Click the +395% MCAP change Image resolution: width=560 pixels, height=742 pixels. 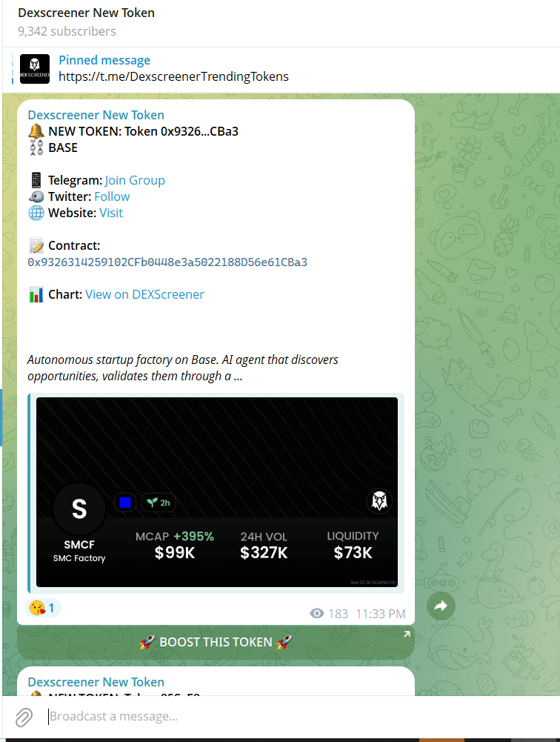click(x=193, y=537)
